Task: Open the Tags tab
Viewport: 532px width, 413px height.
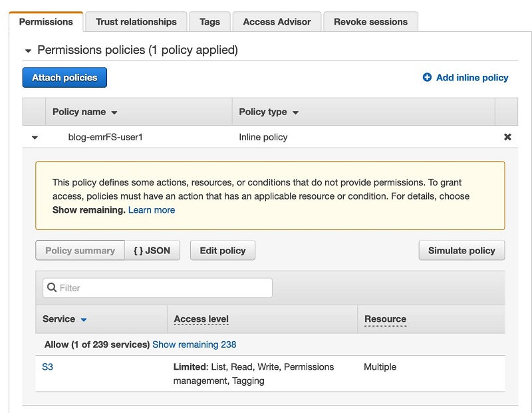Action: pos(209,22)
